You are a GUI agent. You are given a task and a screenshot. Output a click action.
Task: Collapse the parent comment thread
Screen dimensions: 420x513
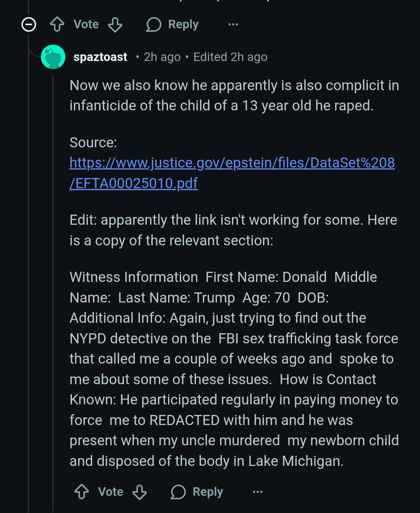point(28,25)
